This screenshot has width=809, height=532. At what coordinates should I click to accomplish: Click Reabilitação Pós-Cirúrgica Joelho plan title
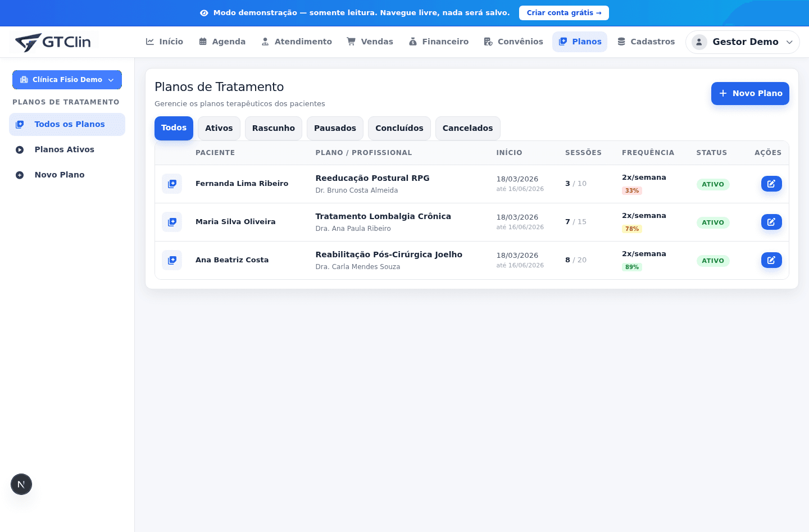[389, 254]
